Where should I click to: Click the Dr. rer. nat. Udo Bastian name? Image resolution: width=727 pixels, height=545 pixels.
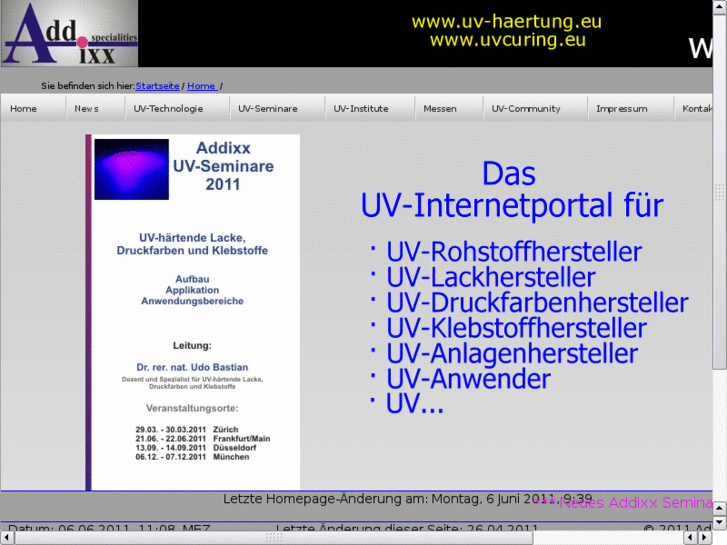pyautogui.click(x=192, y=367)
